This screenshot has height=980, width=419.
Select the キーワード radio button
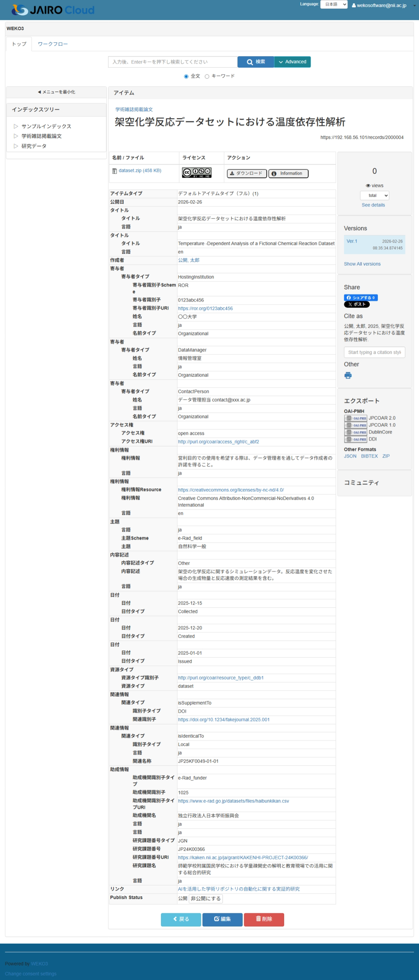(207, 77)
